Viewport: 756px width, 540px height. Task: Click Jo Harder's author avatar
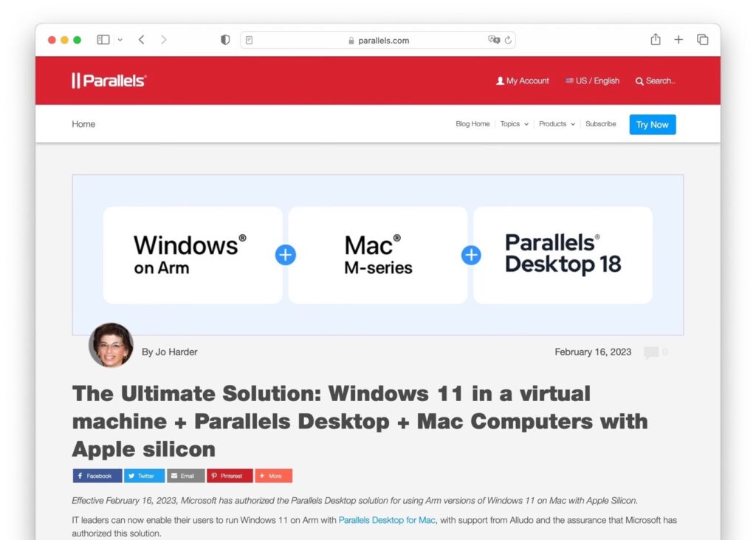(x=111, y=345)
